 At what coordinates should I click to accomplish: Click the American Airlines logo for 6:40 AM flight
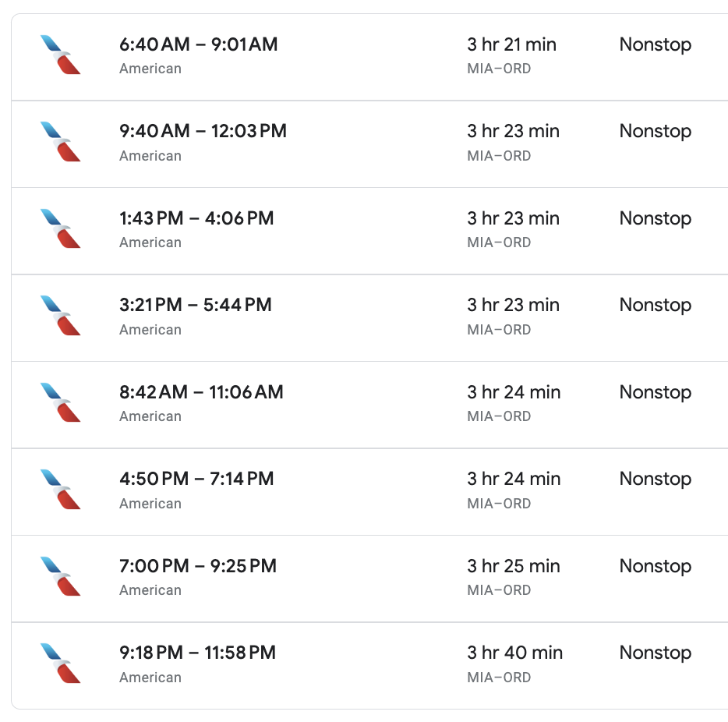pyautogui.click(x=60, y=55)
